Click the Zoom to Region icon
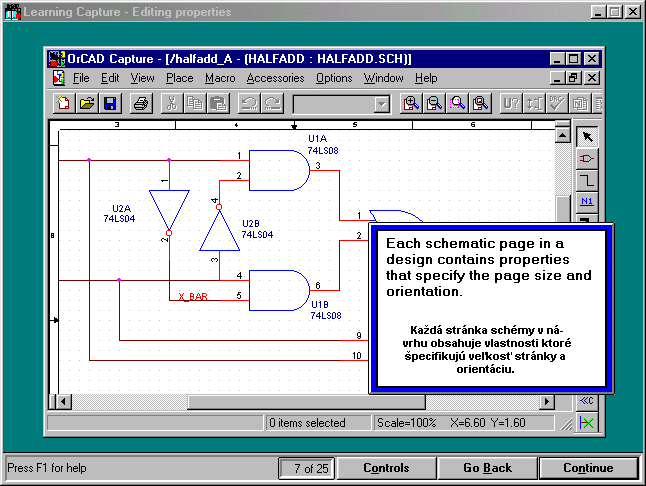Screen dimensions: 646x486 point(458,103)
